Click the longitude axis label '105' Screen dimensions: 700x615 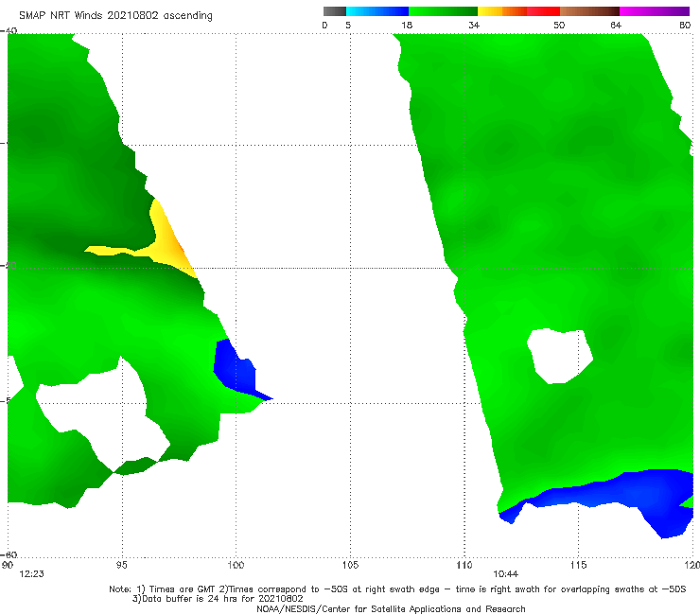click(350, 565)
